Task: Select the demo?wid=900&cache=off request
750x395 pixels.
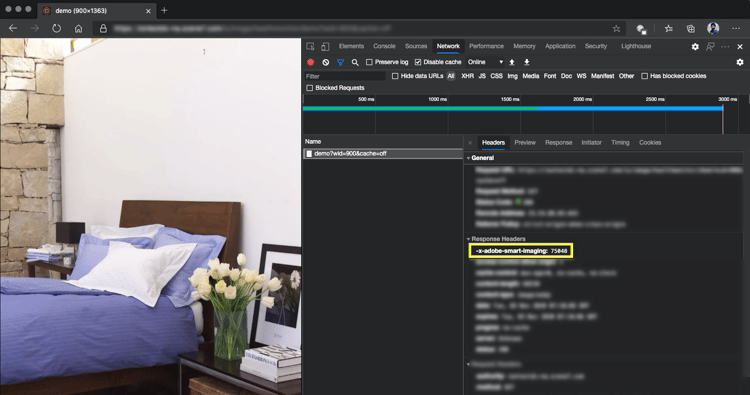Action: pos(383,154)
